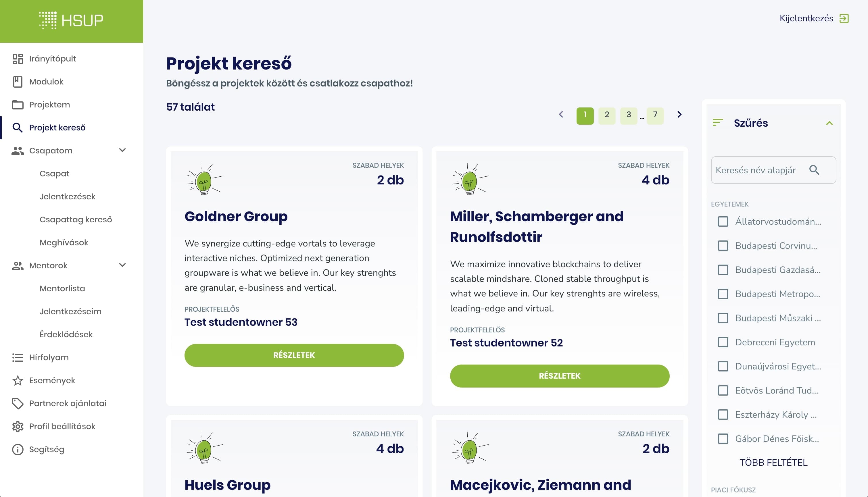
Task: Show more filters via Több feltétel
Action: point(773,463)
